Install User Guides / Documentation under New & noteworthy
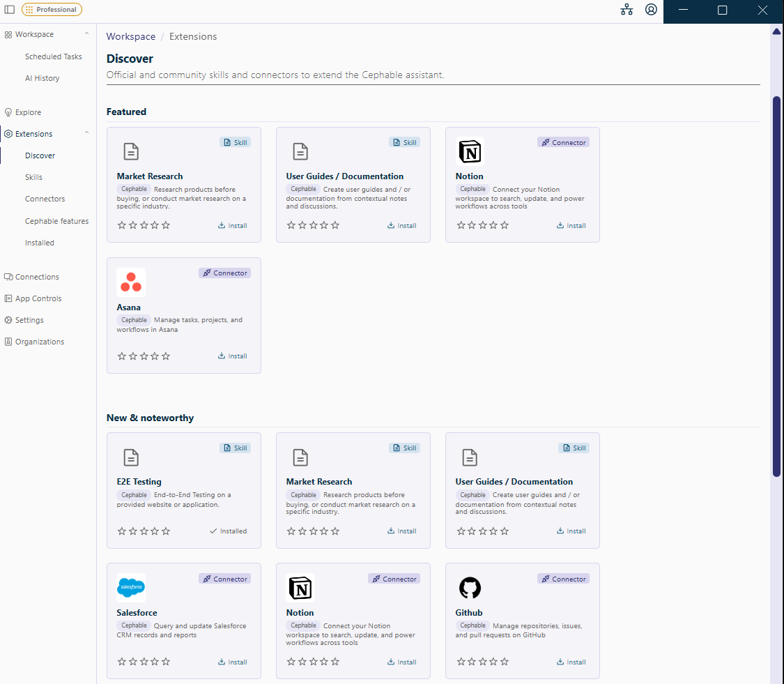 coord(571,531)
